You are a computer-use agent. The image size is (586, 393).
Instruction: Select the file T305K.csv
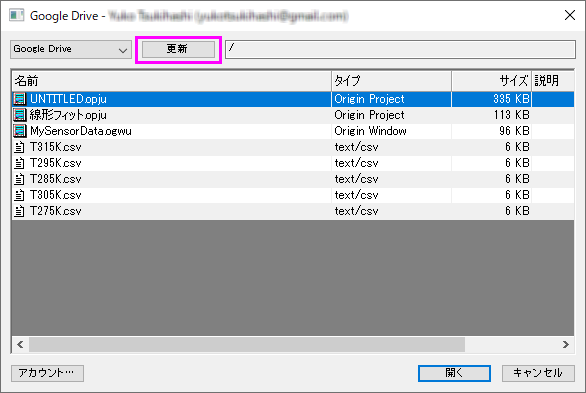click(x=56, y=195)
